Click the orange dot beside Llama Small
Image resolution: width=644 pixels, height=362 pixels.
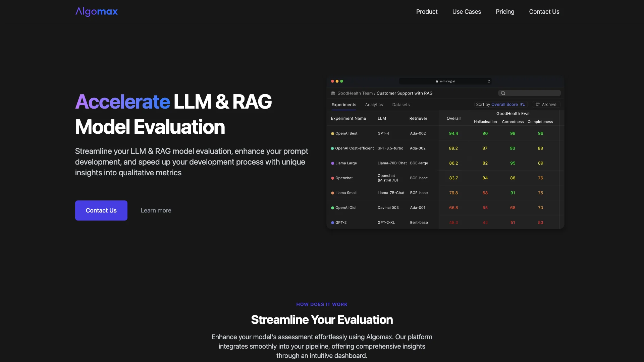pos(333,193)
